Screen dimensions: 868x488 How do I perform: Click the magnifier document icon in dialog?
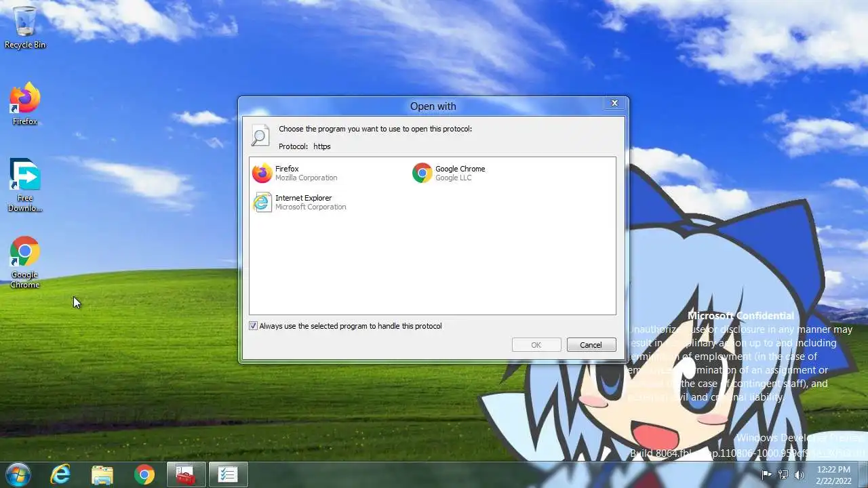point(260,136)
